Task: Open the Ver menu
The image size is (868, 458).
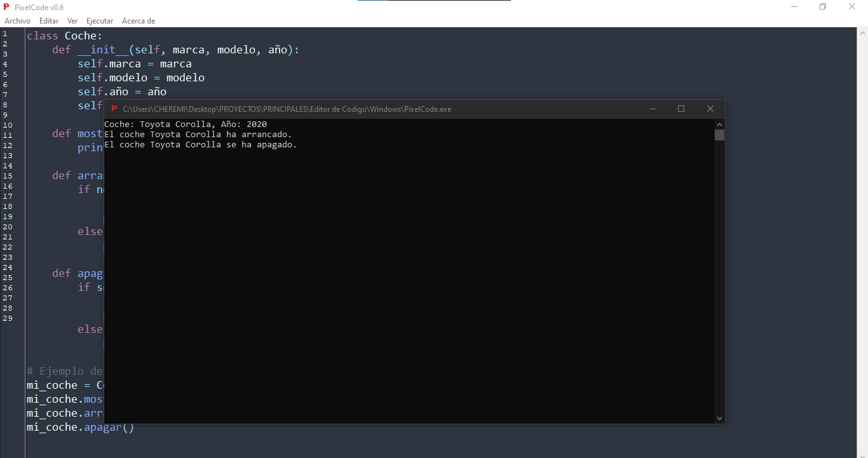Action: (72, 21)
